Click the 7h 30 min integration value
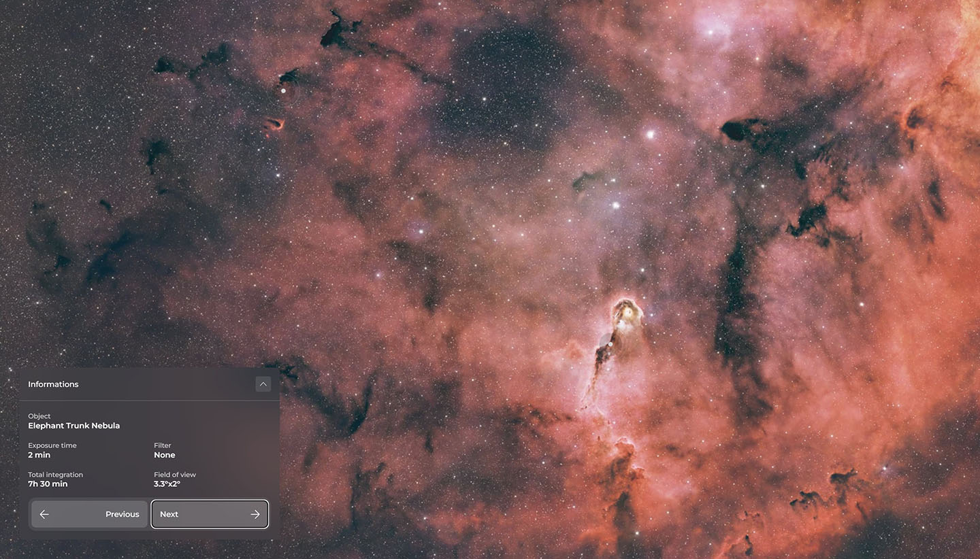Image resolution: width=980 pixels, height=559 pixels. 48,484
